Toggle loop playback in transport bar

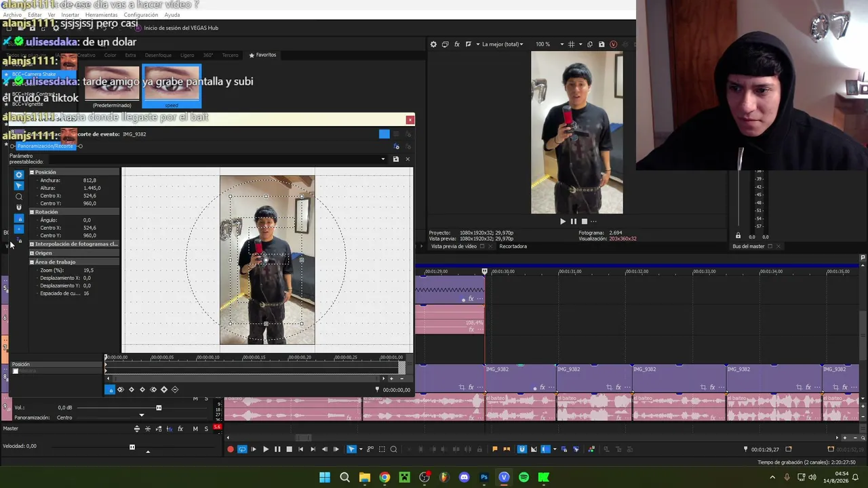tap(242, 449)
